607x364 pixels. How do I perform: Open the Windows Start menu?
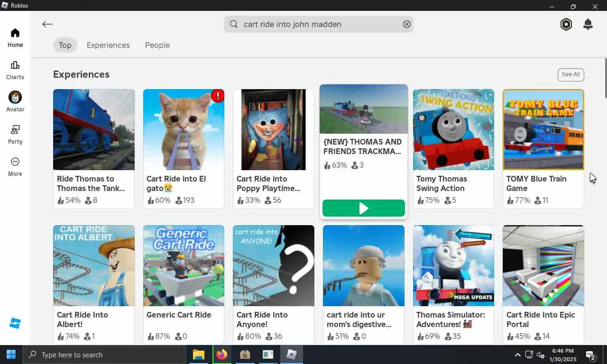[11, 355]
